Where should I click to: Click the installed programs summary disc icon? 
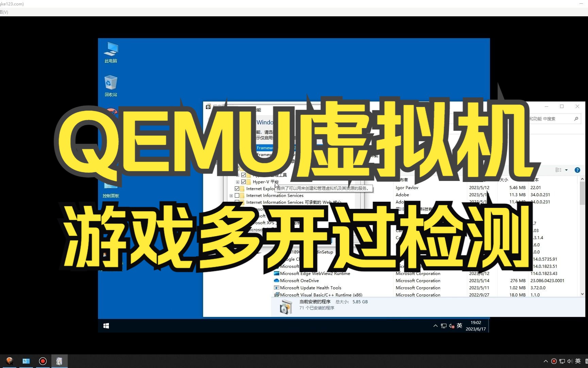coord(286,307)
